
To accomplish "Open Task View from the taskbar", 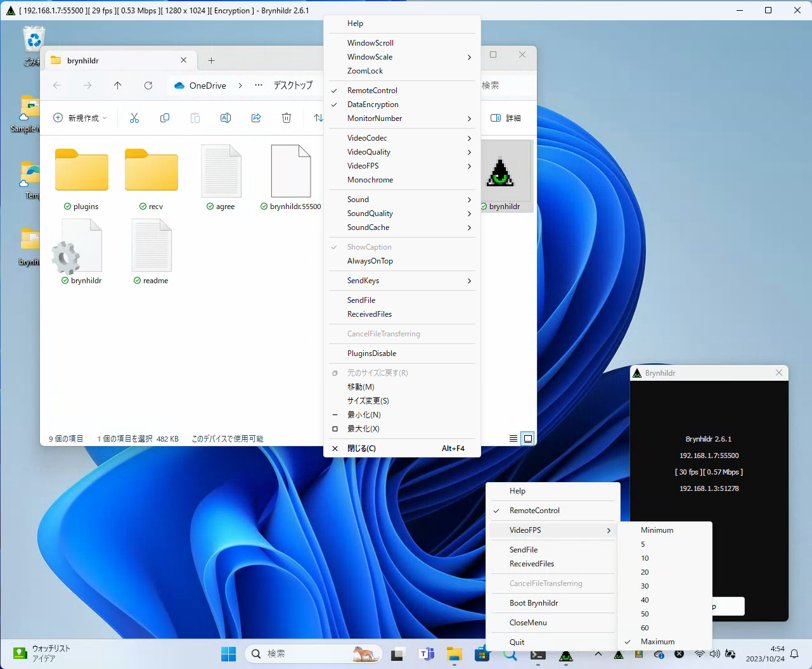I will pos(397,654).
